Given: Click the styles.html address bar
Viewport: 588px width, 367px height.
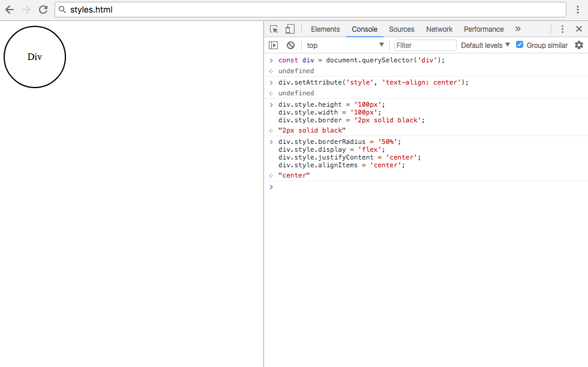Looking at the screenshot, I should (x=312, y=10).
